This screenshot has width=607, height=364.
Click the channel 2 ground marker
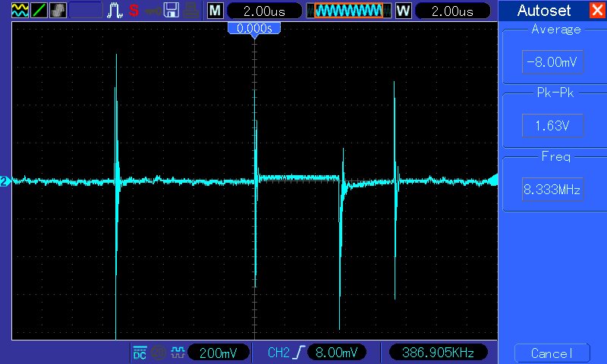[5, 181]
